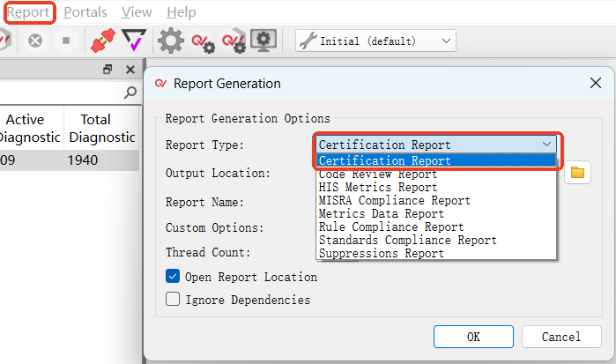Click the Cancel button
The image size is (616, 364).
(x=561, y=337)
